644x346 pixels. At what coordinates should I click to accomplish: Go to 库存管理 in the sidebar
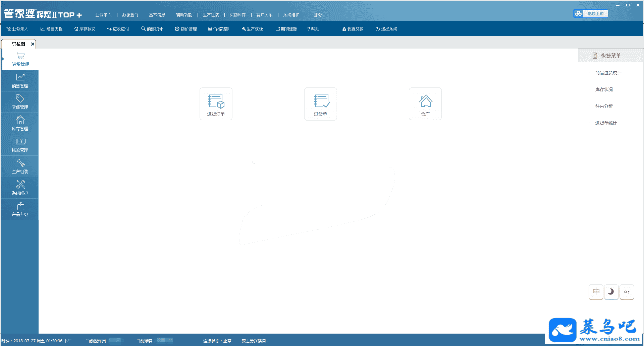[x=20, y=124]
